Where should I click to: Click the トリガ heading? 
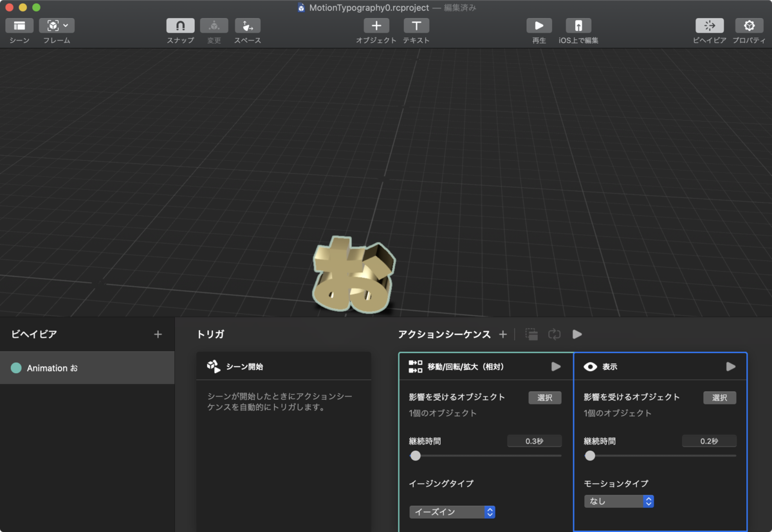[210, 335]
